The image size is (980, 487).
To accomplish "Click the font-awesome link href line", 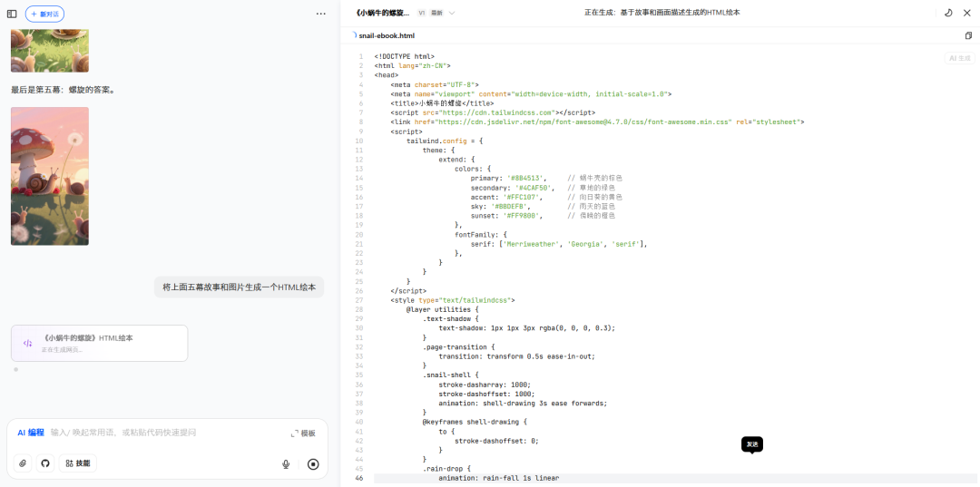I will (x=597, y=122).
